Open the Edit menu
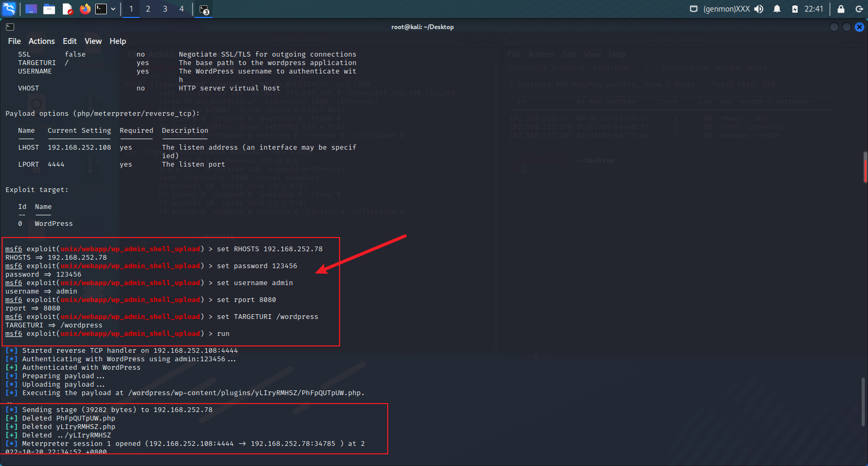The width and height of the screenshot is (868, 466). click(x=70, y=41)
